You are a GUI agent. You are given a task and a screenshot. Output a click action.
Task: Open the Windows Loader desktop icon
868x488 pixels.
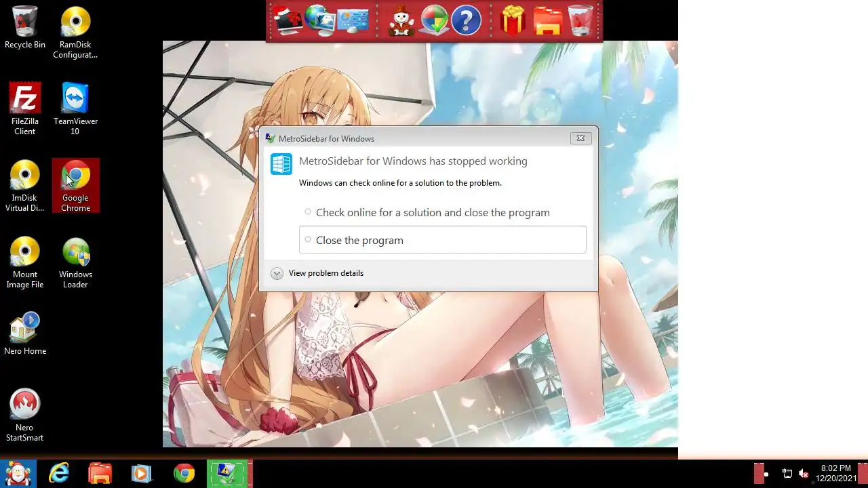click(x=75, y=262)
